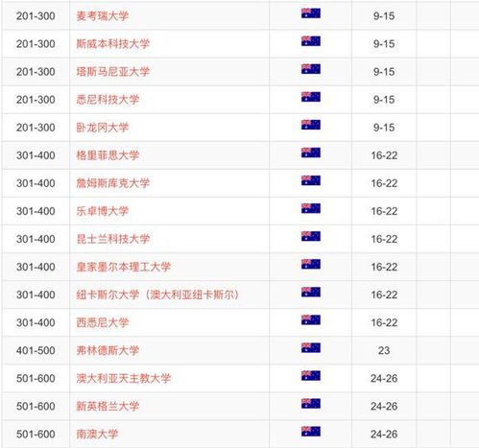479x448 pixels.
Task: Click the Australian flag in the 南澳大学 row
Action: 311,432
